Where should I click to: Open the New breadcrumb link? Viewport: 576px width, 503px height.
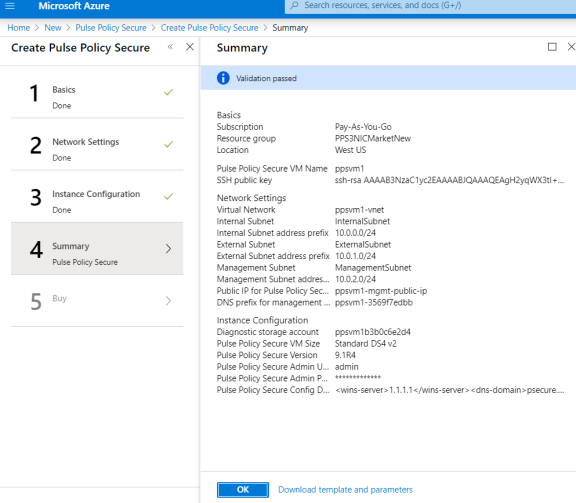pos(53,28)
